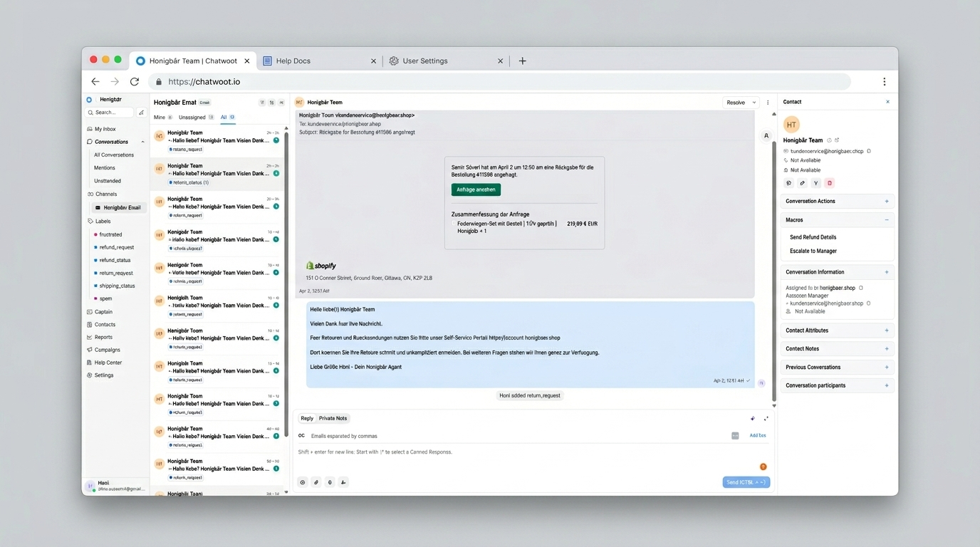Collapse the Macros section

coord(887,220)
